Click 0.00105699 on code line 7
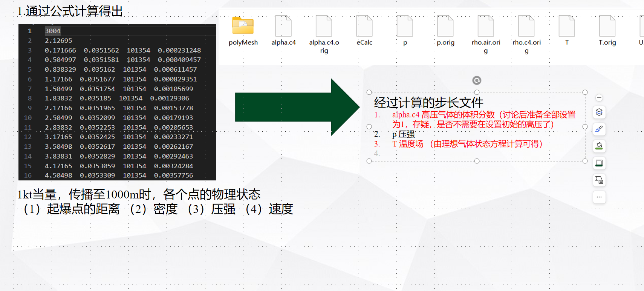The height and width of the screenshot is (291, 644). point(173,89)
